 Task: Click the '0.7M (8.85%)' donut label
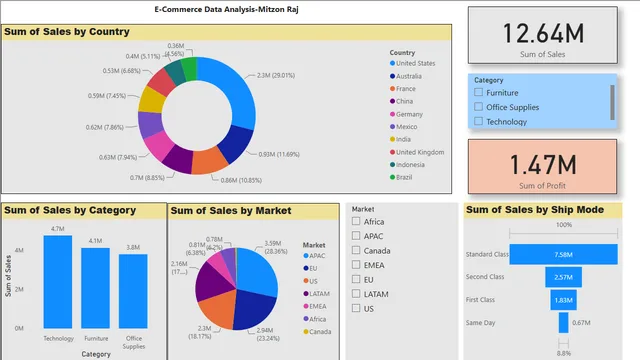coord(147,178)
